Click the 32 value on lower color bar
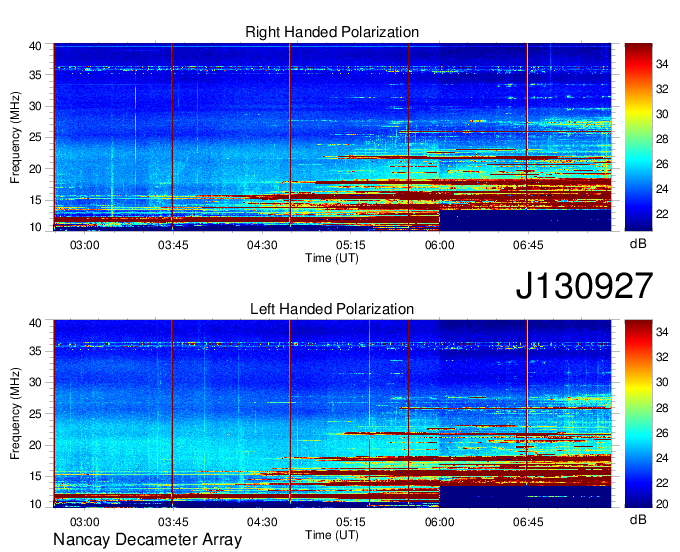 click(x=662, y=357)
